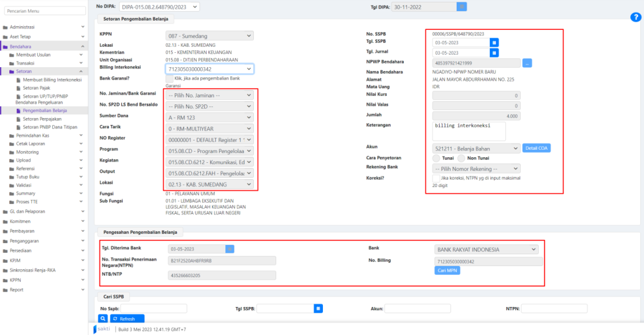Open calendar icon in Tgl SSPB search field
This screenshot has width=644, height=335.
318,308
